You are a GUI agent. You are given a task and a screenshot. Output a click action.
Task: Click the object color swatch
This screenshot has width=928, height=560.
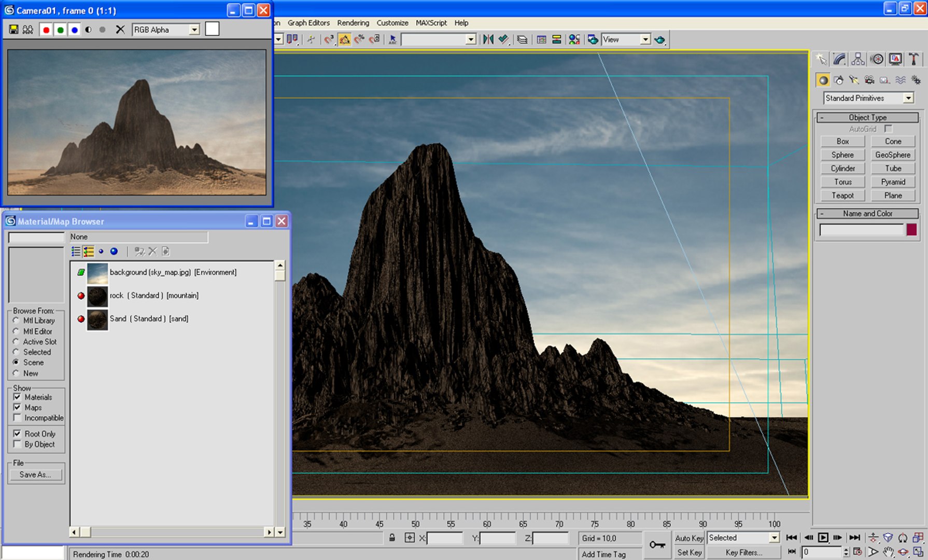pos(911,230)
